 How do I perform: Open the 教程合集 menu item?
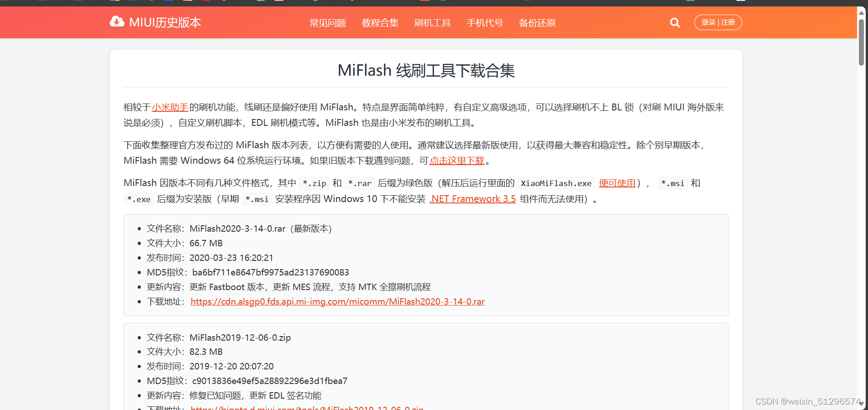[380, 23]
